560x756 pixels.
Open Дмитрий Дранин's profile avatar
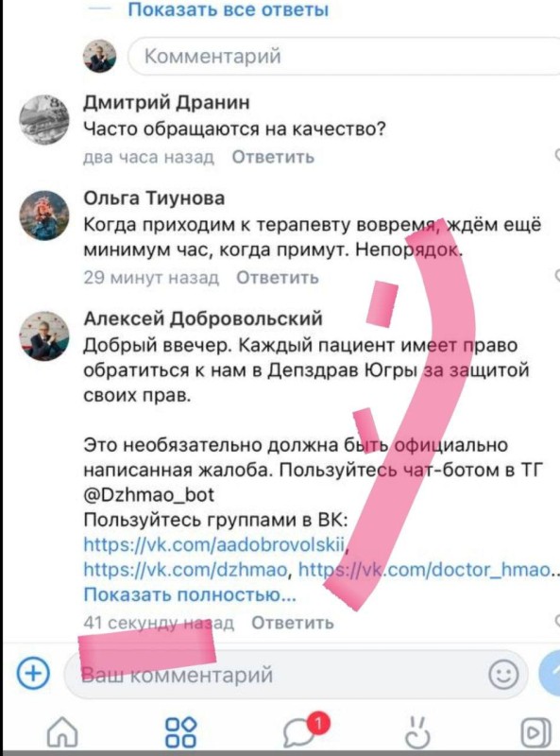pyautogui.click(x=44, y=119)
